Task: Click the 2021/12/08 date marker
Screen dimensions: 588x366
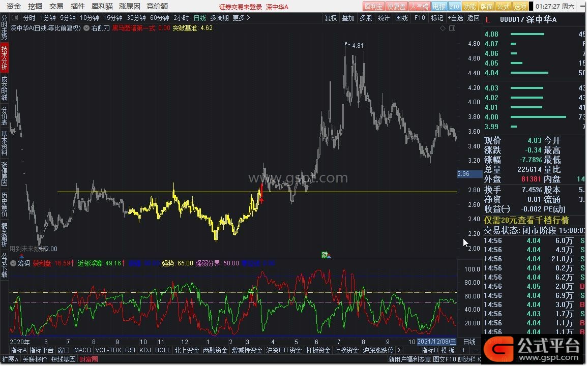Action: pos(436,342)
